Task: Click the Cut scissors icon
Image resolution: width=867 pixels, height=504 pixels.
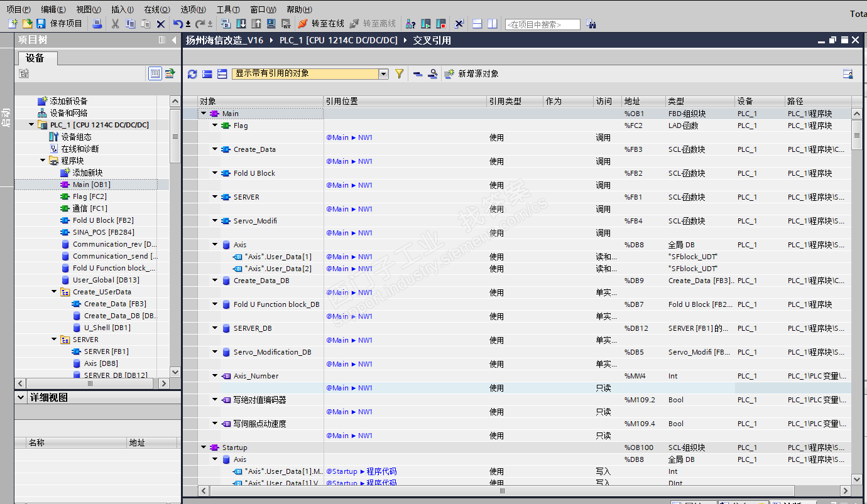Action: click(115, 24)
